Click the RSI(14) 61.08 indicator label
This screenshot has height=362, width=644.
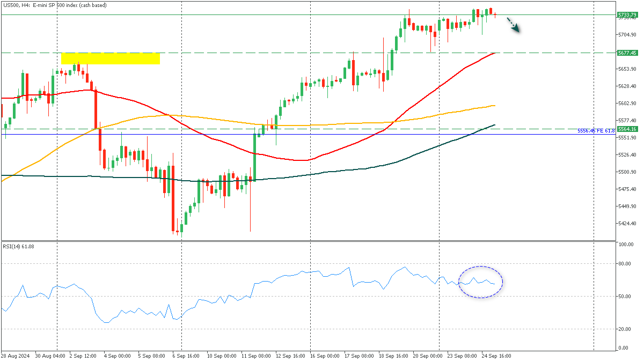pyautogui.click(x=19, y=246)
